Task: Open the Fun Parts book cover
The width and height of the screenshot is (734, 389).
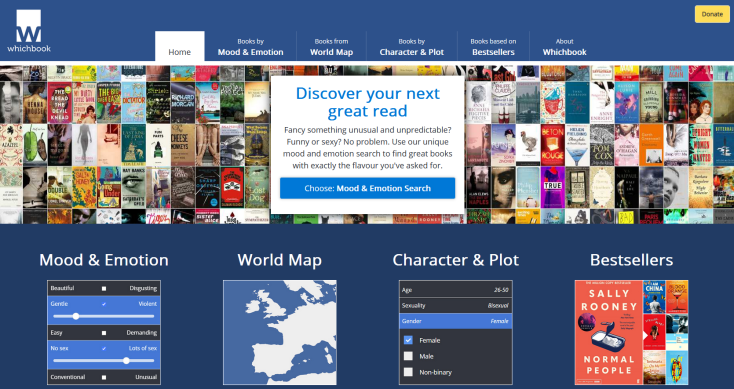Action: (x=158, y=145)
